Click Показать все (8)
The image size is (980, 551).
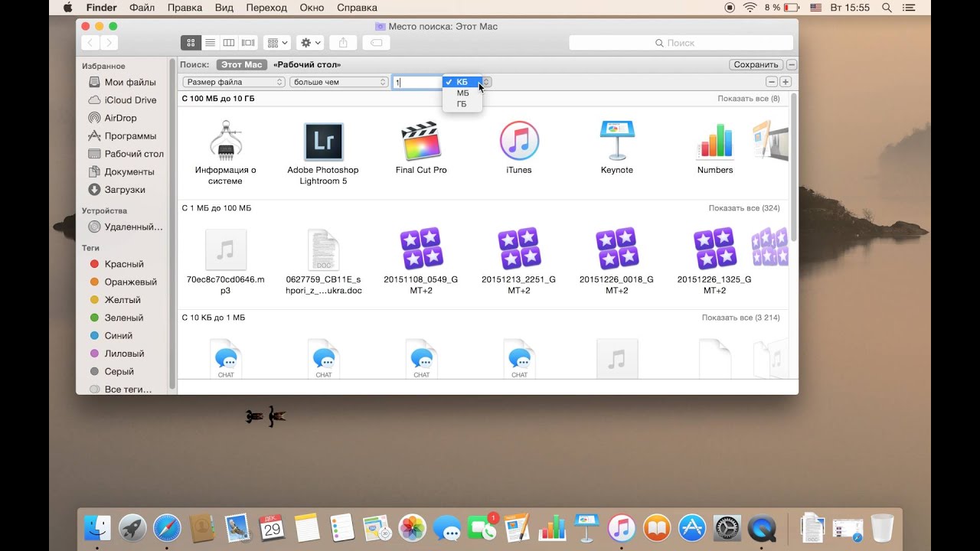pyautogui.click(x=749, y=99)
